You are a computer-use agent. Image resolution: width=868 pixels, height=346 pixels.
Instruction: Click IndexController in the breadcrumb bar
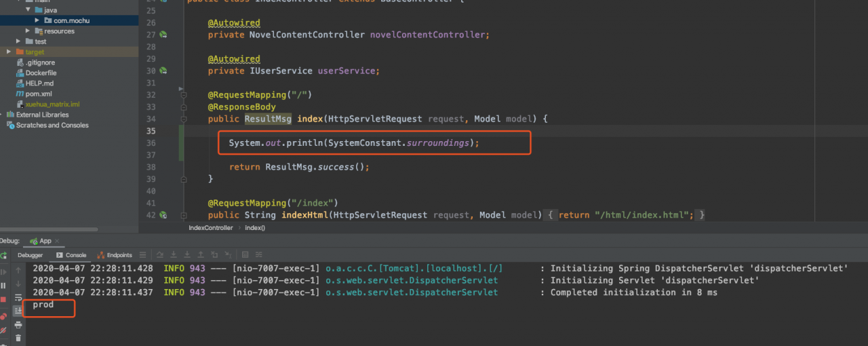[210, 228]
